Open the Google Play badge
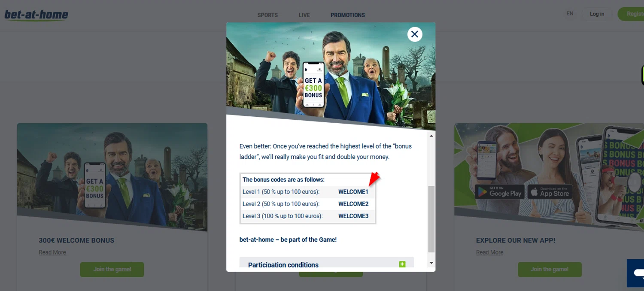The image size is (644, 291). [500, 192]
